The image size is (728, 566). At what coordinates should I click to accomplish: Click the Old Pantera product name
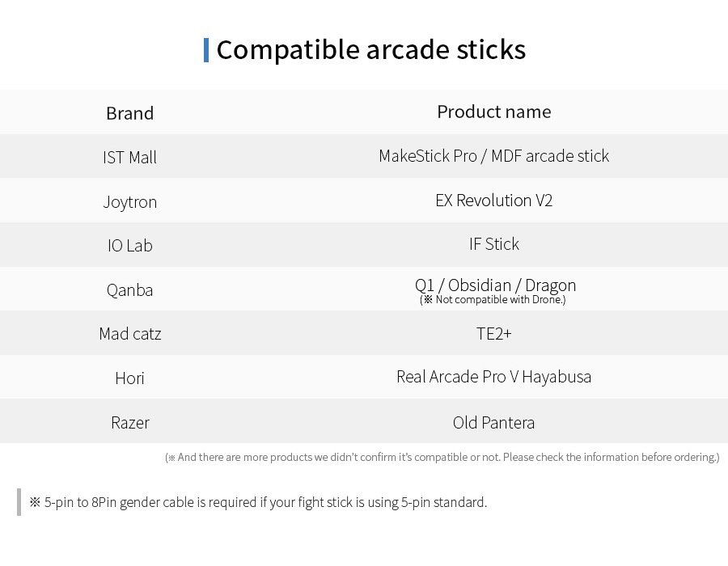[494, 423]
